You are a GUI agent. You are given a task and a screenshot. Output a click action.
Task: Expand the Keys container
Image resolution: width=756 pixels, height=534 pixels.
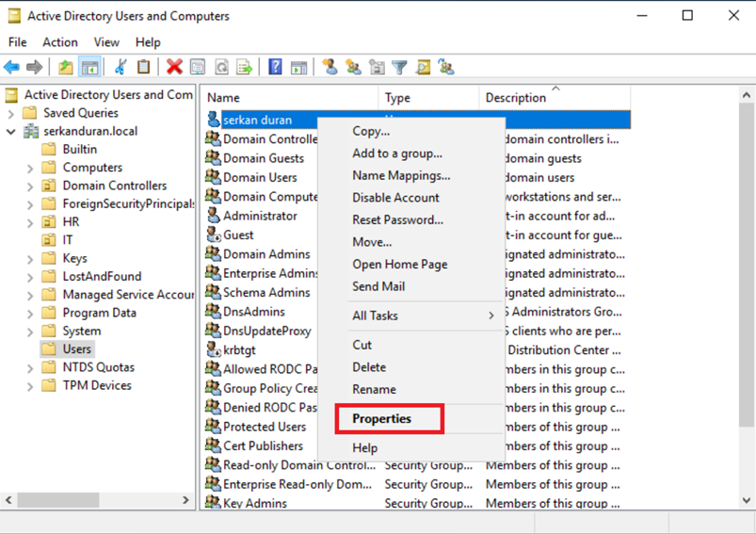pos(30,260)
